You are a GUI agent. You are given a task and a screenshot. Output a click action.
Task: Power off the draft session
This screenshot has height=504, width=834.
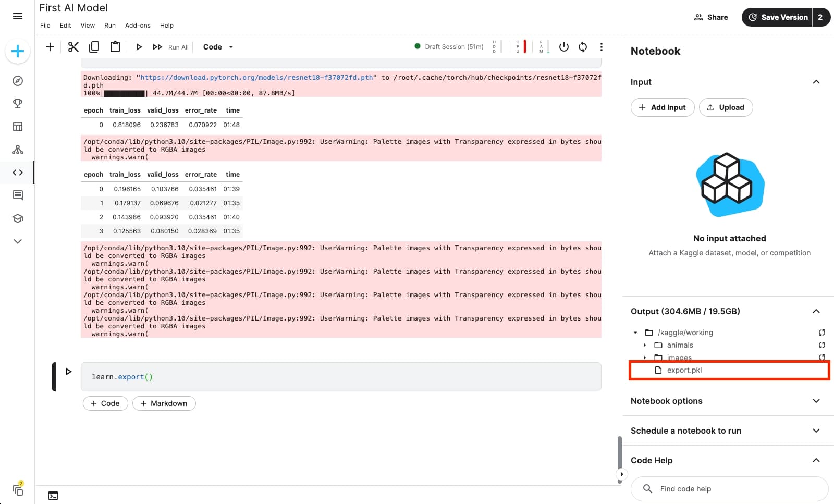(x=563, y=46)
